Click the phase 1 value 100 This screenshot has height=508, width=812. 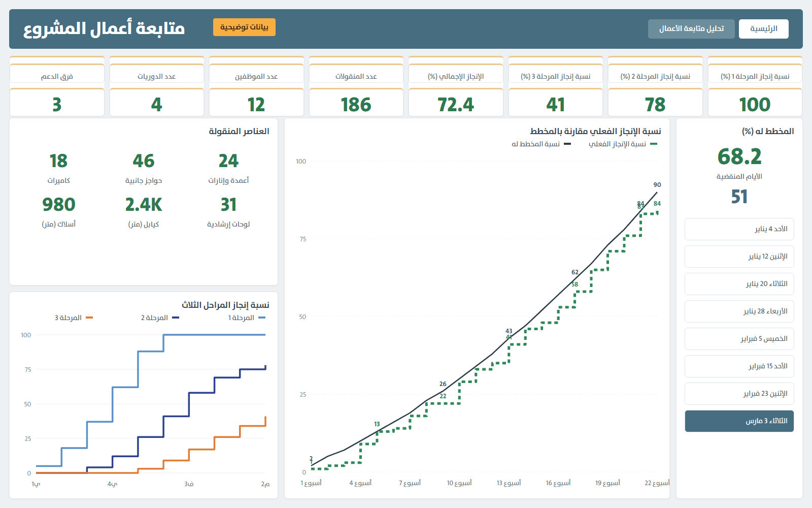coord(755,105)
